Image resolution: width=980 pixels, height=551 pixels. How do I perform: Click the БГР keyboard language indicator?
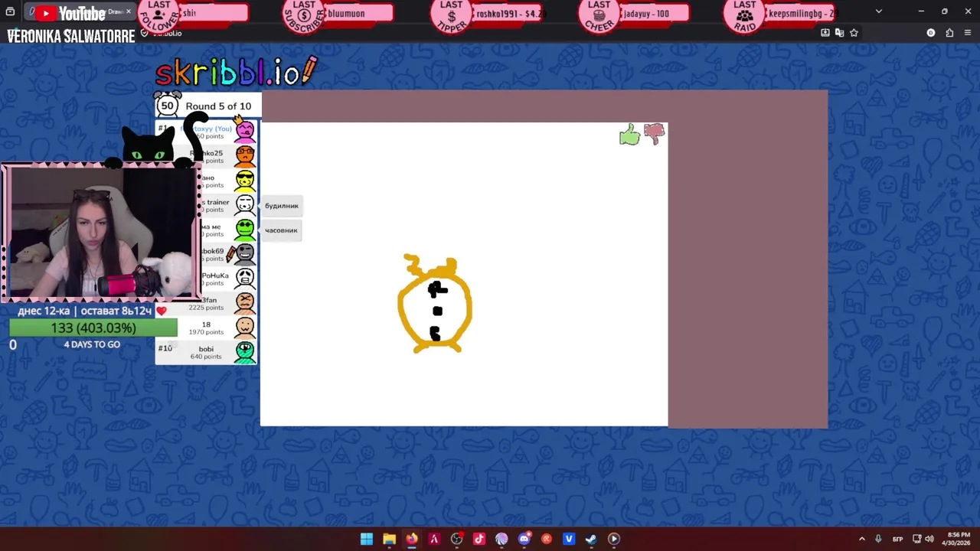tap(898, 539)
